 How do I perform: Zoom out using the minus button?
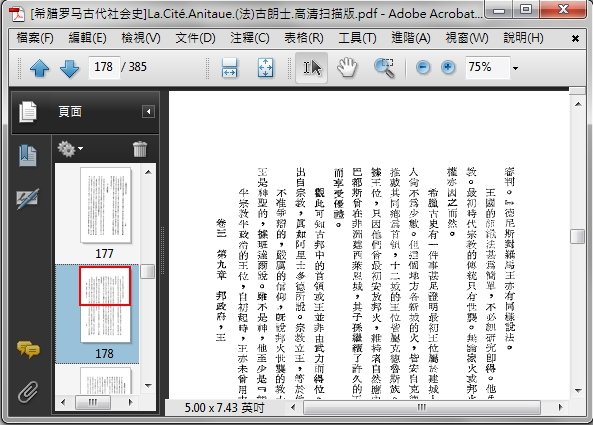423,68
